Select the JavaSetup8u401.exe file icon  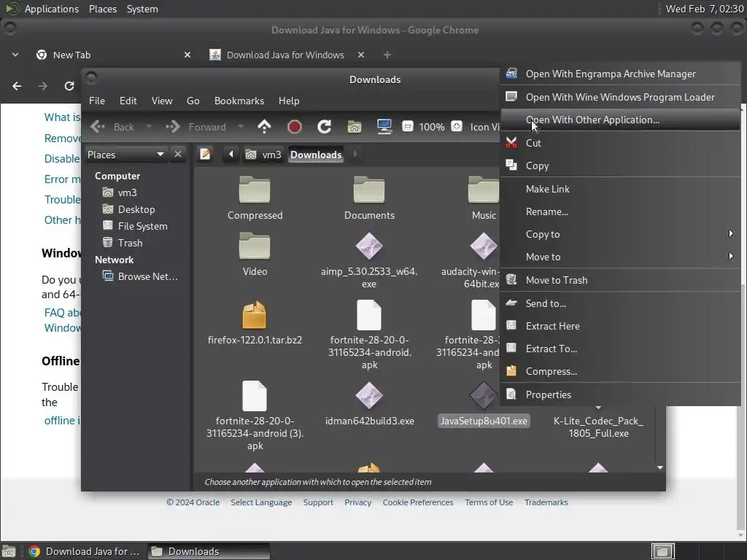pyautogui.click(x=484, y=395)
